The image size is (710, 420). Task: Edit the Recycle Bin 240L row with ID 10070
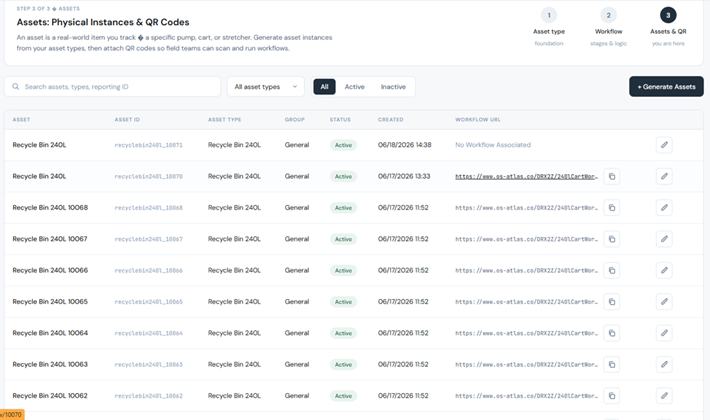[664, 176]
